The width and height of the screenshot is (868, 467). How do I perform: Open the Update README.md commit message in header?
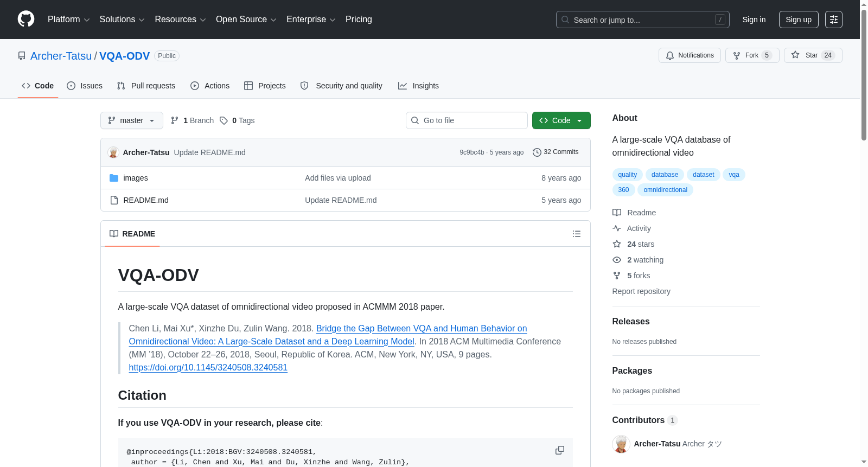coord(210,152)
